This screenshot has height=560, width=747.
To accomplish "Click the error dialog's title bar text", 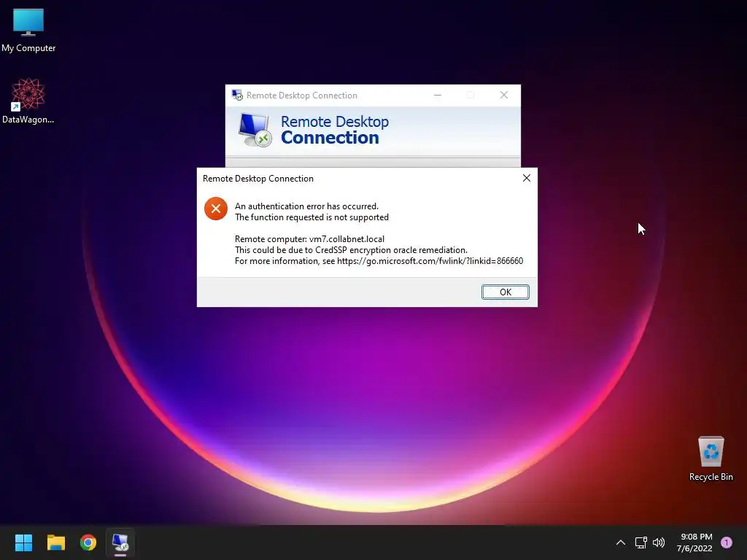I will [x=258, y=179].
